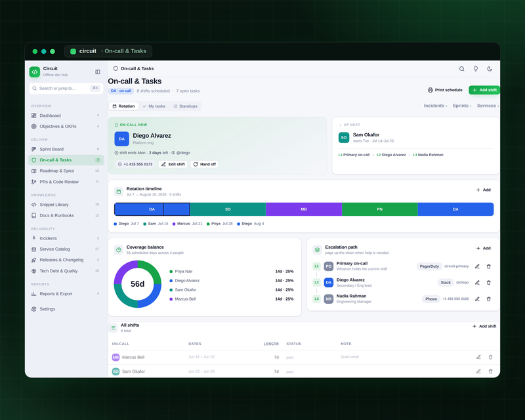Edit Diego Alvarez escalation entry
The width and height of the screenshot is (525, 420).
coord(477,283)
